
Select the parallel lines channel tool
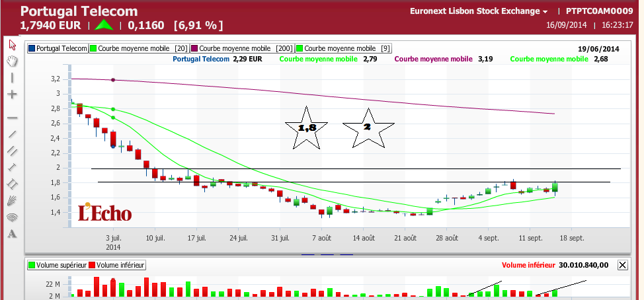coord(13,151)
